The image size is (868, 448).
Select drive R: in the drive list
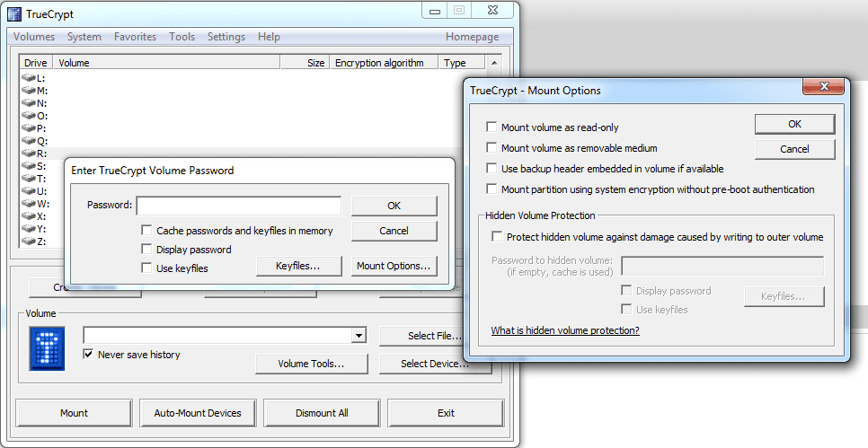tap(34, 154)
